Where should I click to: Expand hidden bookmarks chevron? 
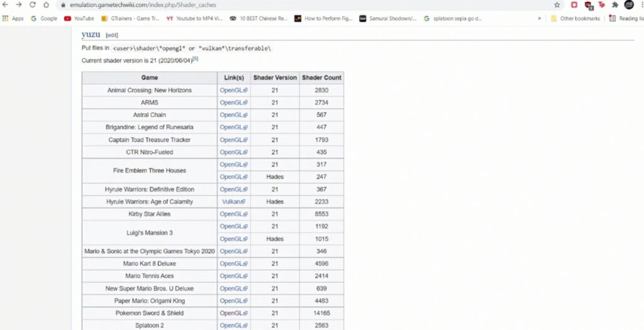pyautogui.click(x=539, y=18)
